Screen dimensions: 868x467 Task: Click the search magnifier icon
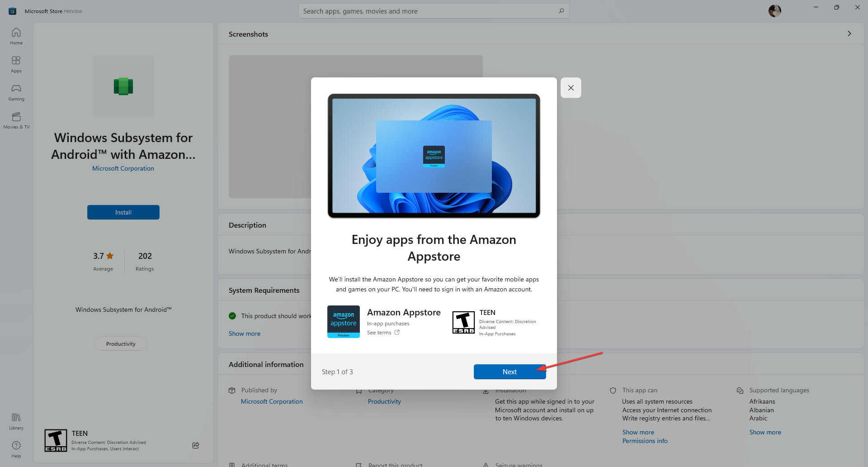[561, 11]
